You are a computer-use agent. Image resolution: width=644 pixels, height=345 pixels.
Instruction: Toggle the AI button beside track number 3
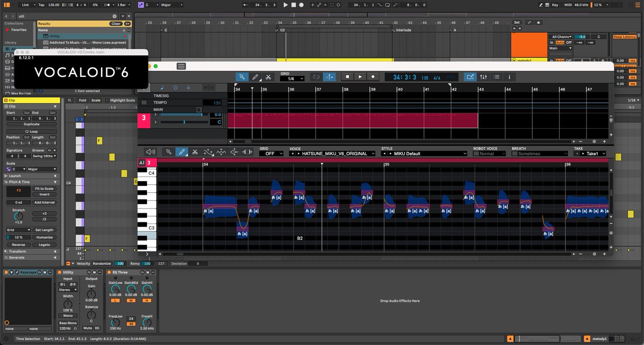click(142, 162)
